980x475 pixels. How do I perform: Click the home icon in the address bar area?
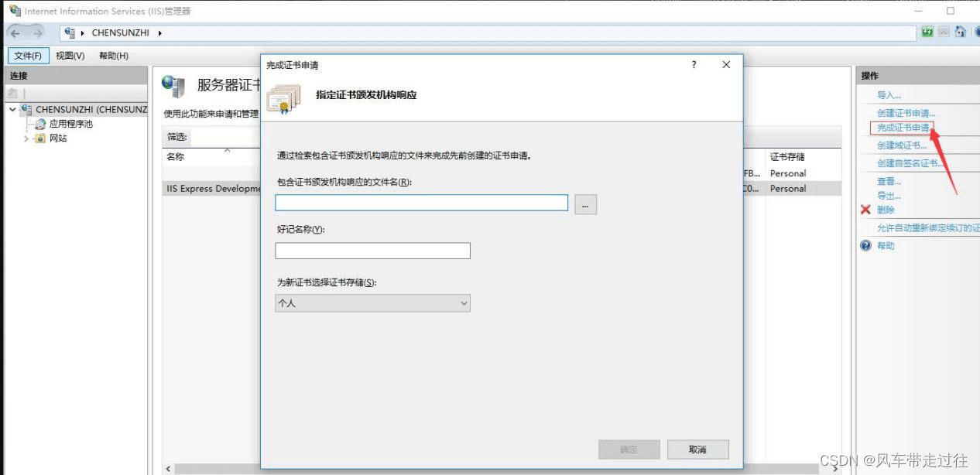point(961,32)
